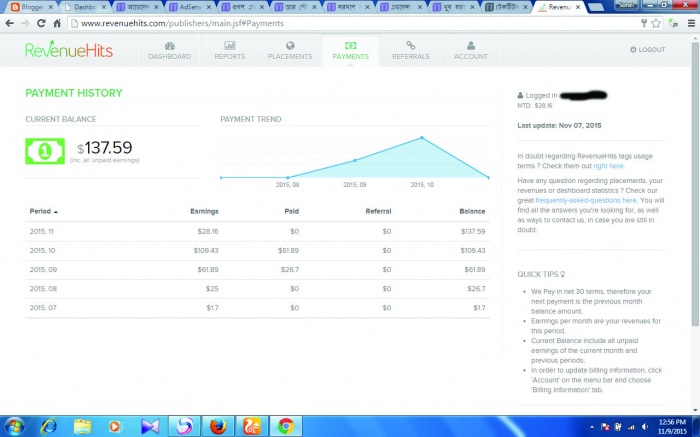Select the 2015, 08 period row
700x437 pixels.
(x=257, y=289)
